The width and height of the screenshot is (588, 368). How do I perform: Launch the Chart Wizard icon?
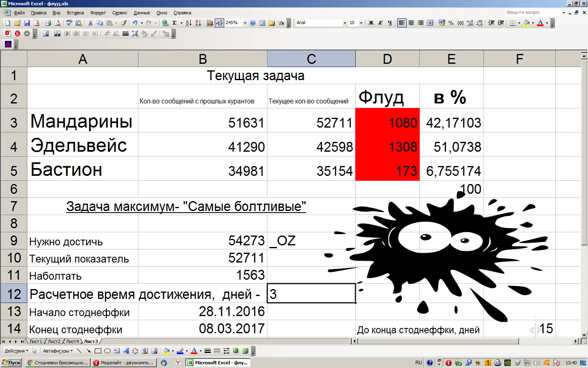pyautogui.click(x=209, y=23)
